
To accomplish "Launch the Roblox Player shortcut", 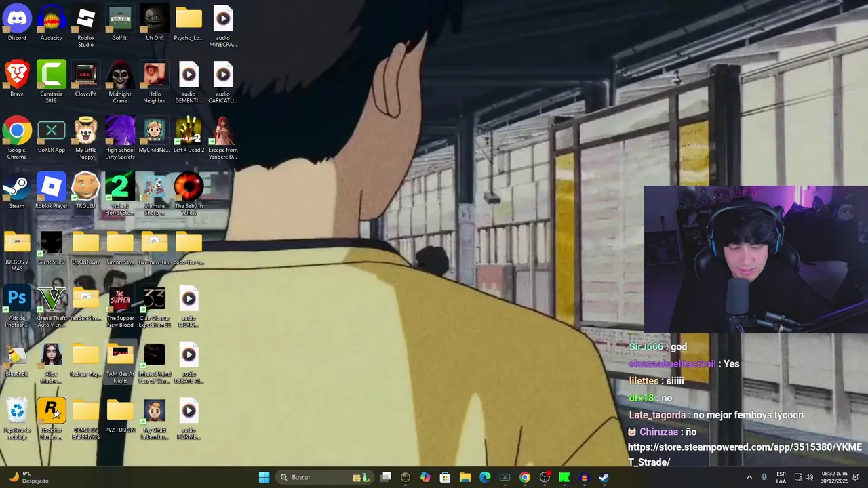I will point(52,191).
